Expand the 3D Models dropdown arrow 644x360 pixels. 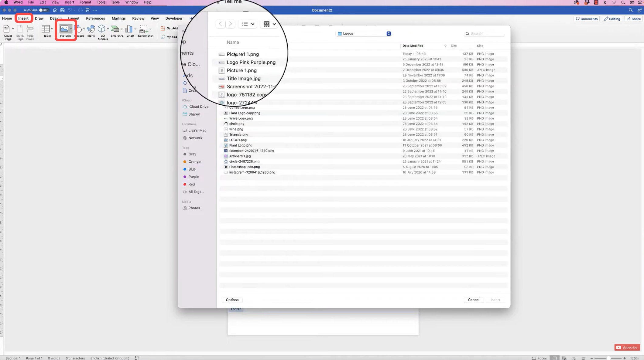tap(108, 29)
